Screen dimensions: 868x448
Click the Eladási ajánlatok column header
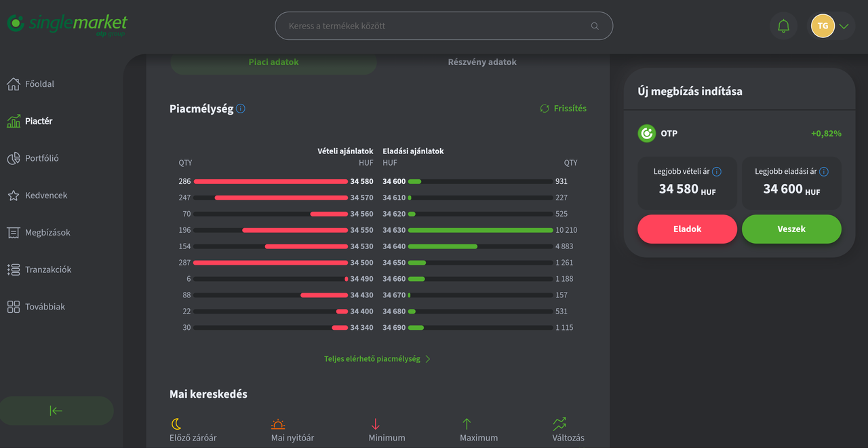[x=413, y=151]
